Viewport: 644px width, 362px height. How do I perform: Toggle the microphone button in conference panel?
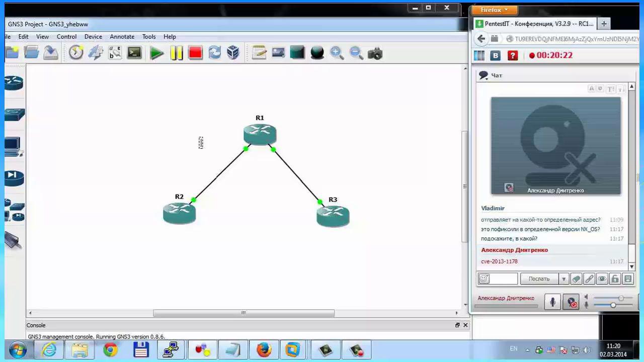click(552, 302)
